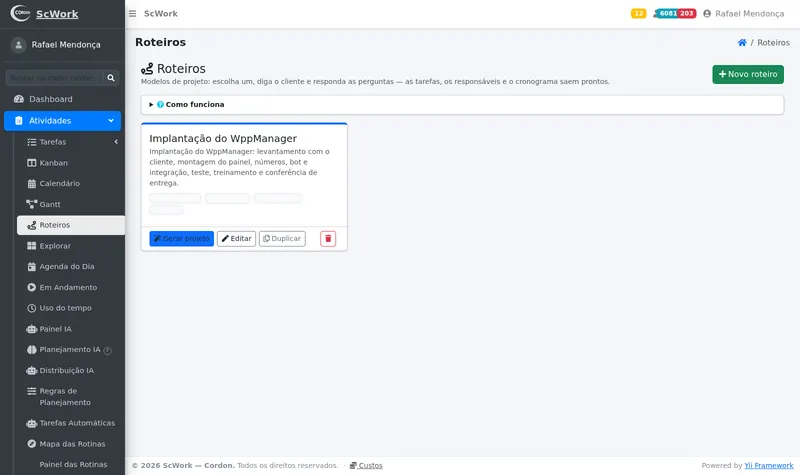The width and height of the screenshot is (800, 475).
Task: Click the 6081 teal counter badge
Action: pos(667,13)
